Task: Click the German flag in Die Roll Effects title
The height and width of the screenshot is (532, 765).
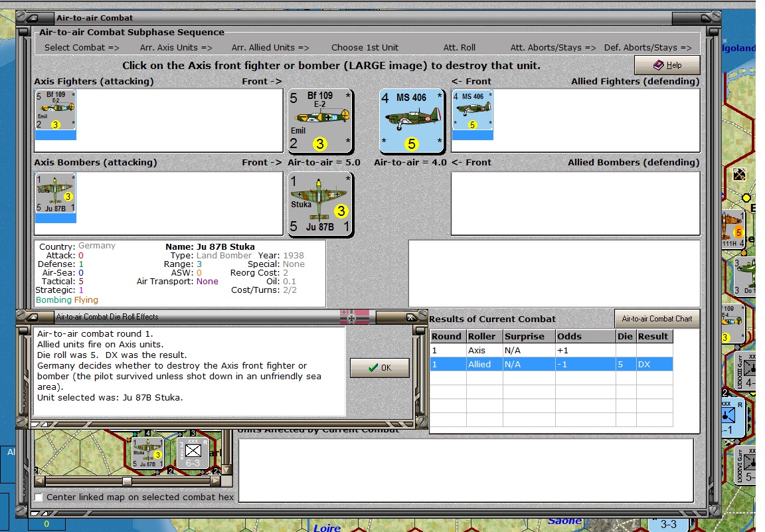Action: coord(355,317)
